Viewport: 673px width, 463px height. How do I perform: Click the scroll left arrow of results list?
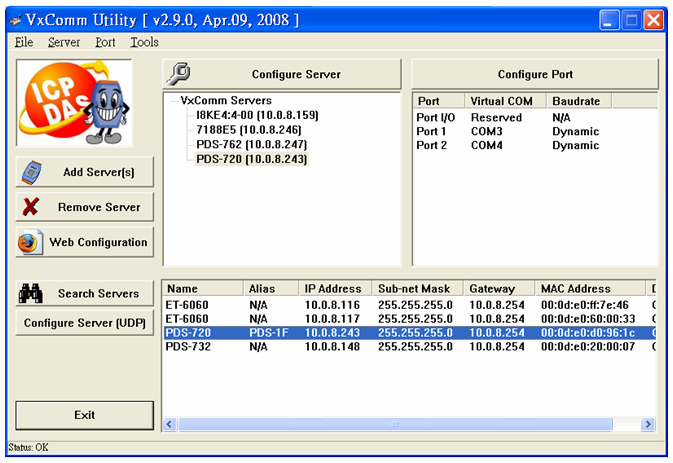(x=170, y=424)
